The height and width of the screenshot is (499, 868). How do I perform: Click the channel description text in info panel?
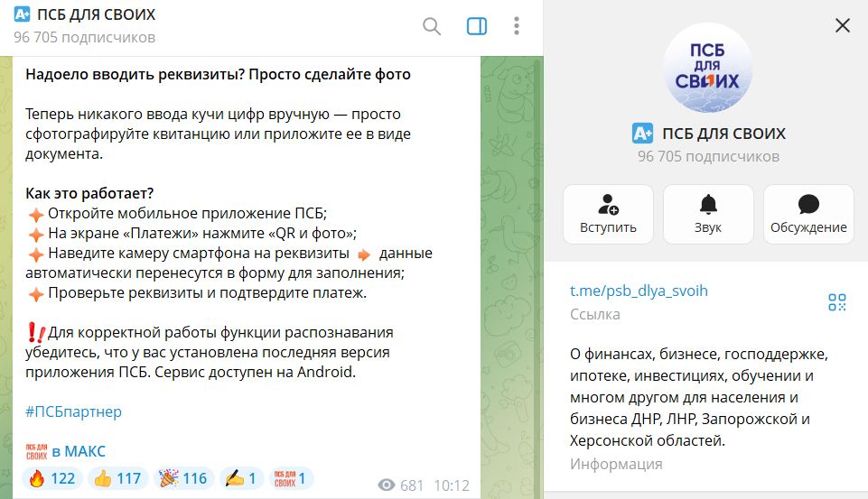(x=698, y=397)
